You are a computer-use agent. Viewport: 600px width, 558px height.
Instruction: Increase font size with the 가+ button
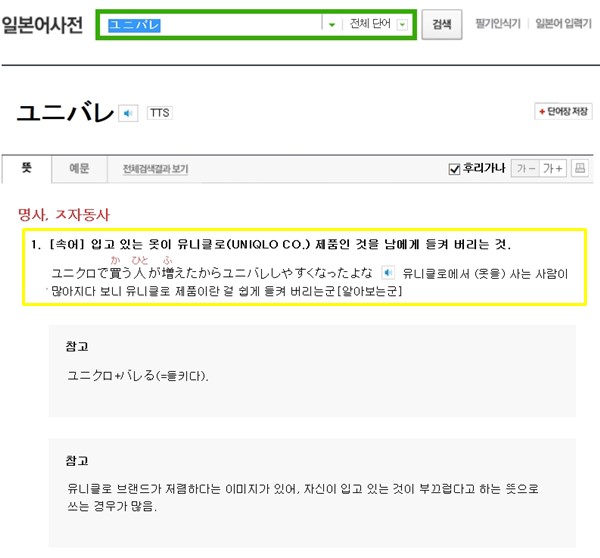(x=552, y=169)
